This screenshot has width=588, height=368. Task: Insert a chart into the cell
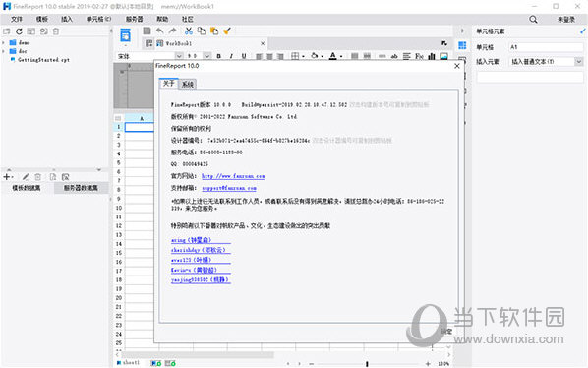coord(432,56)
